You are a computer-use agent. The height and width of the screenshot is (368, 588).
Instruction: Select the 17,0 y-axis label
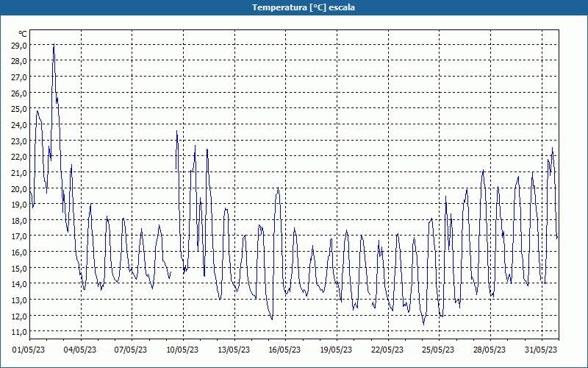coord(19,236)
